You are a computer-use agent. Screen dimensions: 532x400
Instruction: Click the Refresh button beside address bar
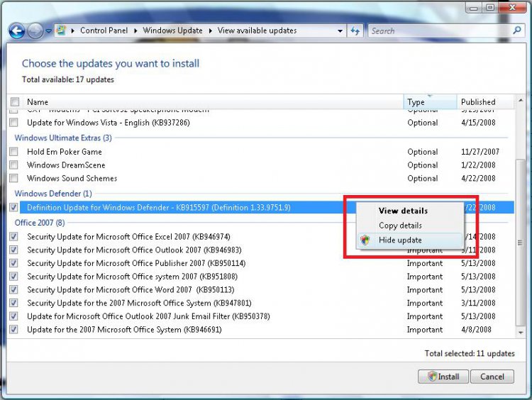point(355,31)
